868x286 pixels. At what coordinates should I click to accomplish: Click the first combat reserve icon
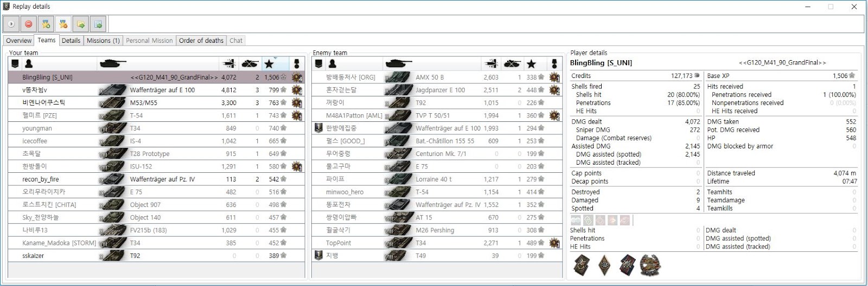[576, 220]
